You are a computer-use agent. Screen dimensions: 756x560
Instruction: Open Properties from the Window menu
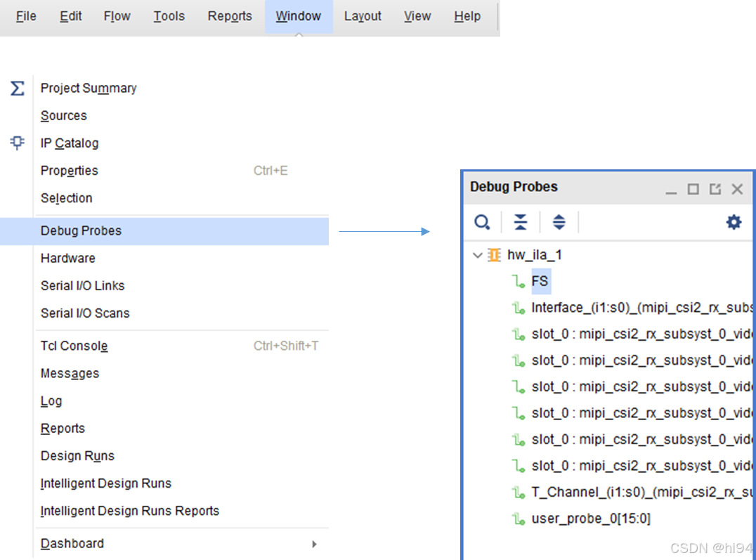[70, 171]
